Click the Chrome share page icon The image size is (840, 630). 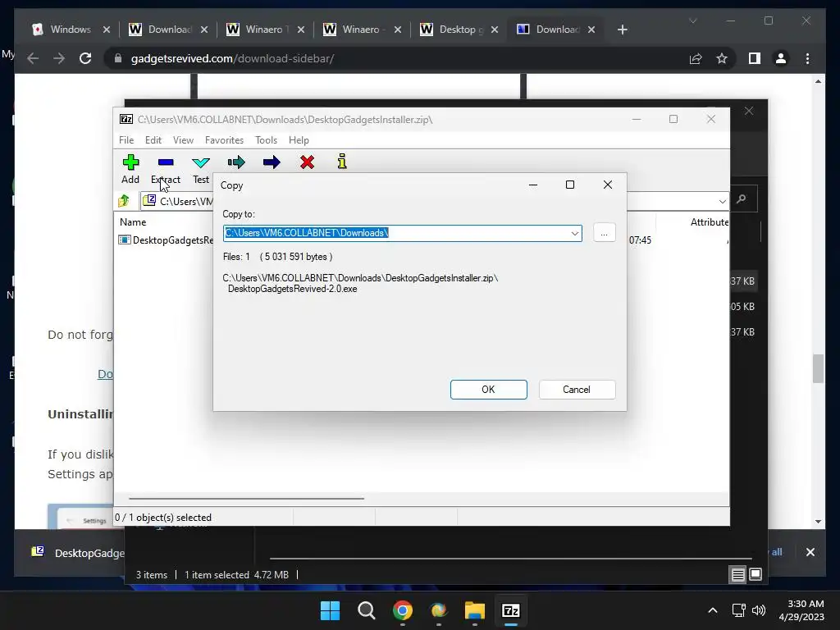pos(696,58)
